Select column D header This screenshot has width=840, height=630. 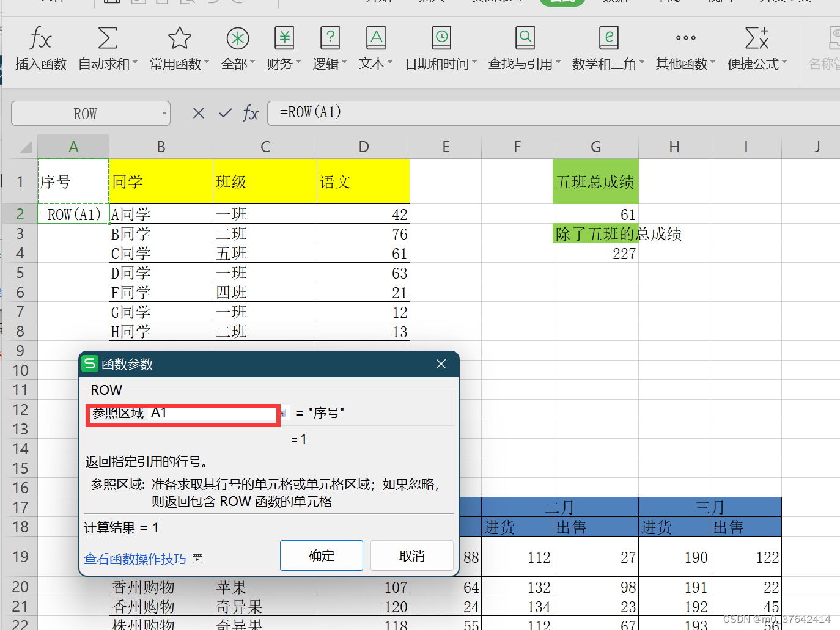click(363, 147)
